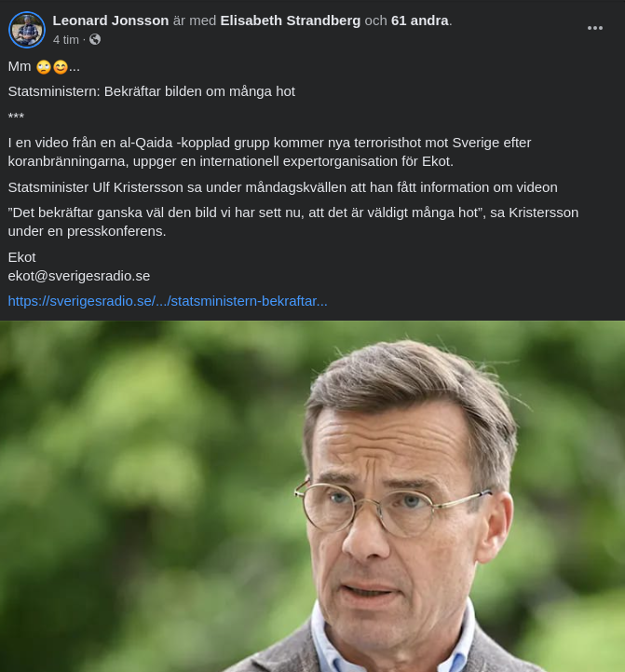Click the Mm text opening the post
Viewport: 625px width, 672px height.
tap(20, 67)
